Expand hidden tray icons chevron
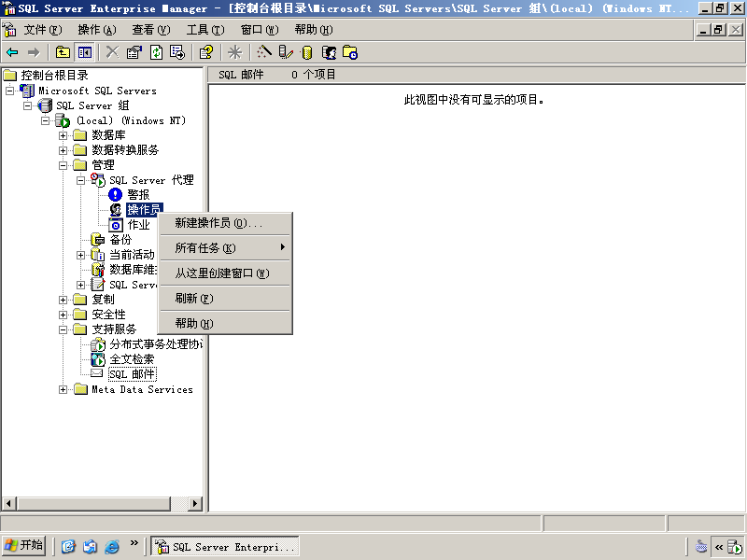747x560 pixels. (x=719, y=547)
